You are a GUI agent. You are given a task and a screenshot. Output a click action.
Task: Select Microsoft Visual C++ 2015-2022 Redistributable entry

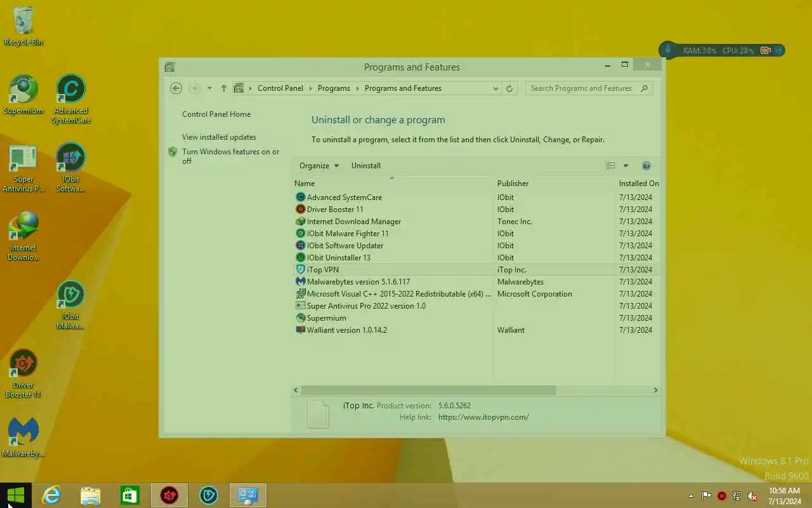coord(476,294)
